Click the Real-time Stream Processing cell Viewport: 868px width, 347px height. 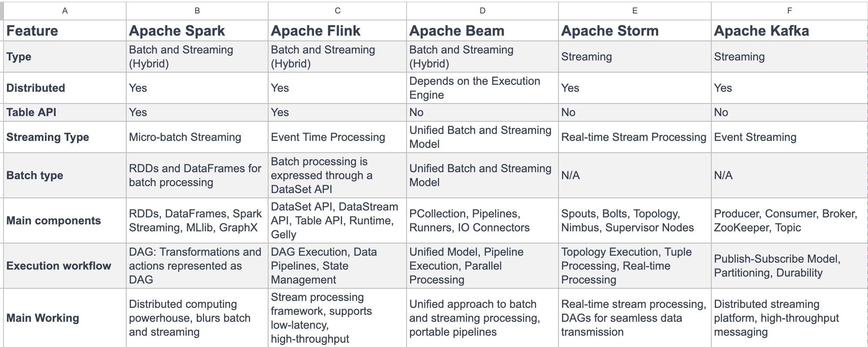pos(635,137)
